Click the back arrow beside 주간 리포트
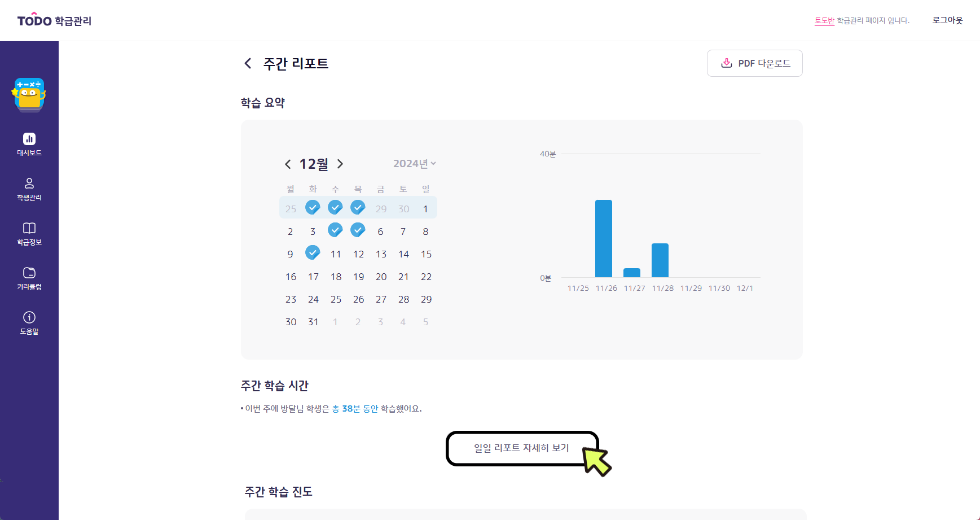This screenshot has width=980, height=520. tap(248, 63)
